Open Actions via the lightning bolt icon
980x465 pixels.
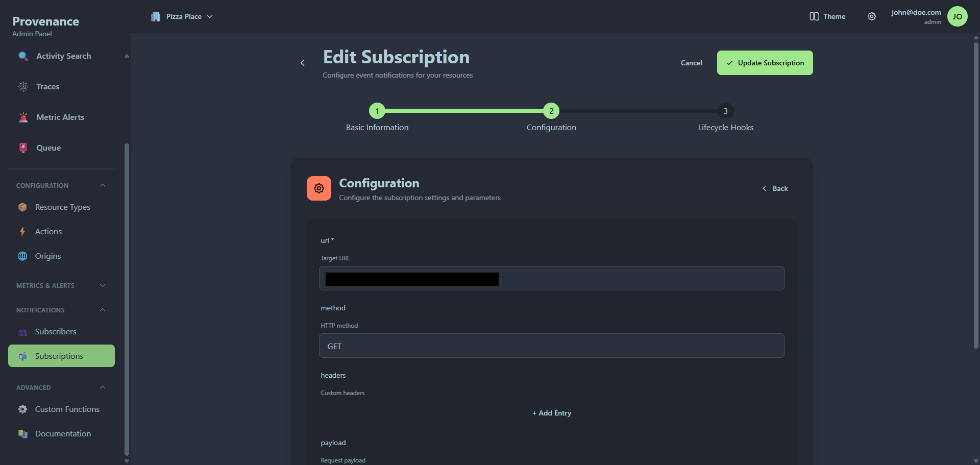coord(23,231)
